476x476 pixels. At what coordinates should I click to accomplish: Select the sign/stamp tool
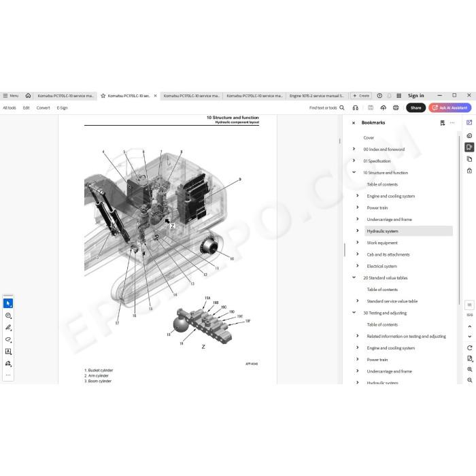tap(8, 363)
